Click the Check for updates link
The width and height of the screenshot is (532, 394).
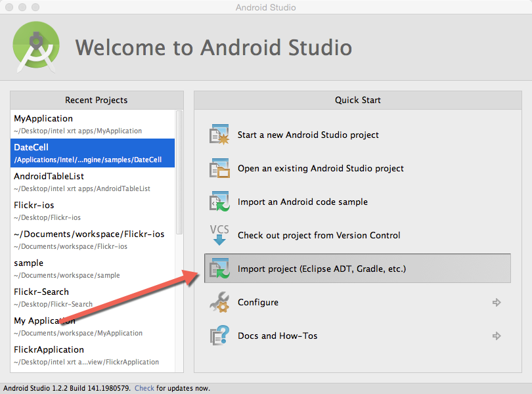point(144,388)
